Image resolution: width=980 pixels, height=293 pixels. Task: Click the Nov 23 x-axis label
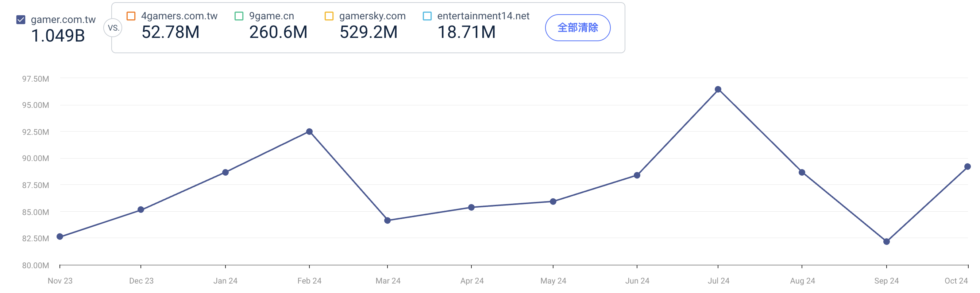click(60, 281)
